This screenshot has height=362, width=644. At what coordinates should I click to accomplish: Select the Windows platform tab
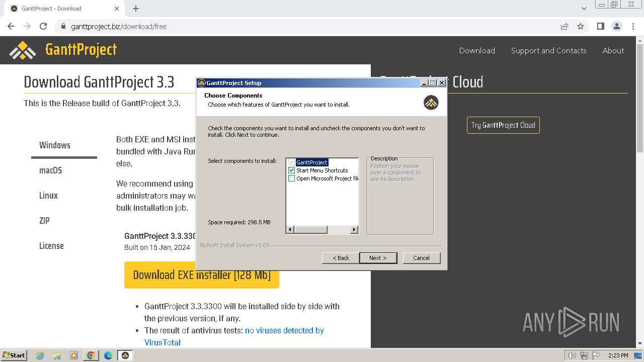pyautogui.click(x=55, y=145)
